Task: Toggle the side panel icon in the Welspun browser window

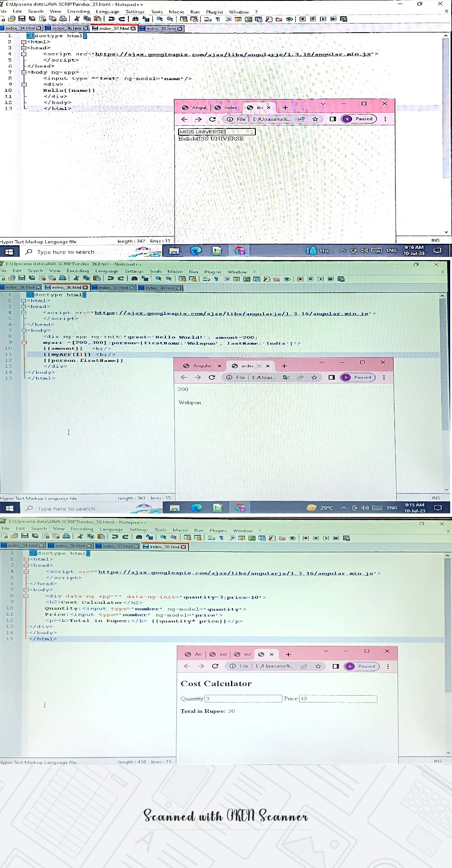Action: (x=331, y=377)
